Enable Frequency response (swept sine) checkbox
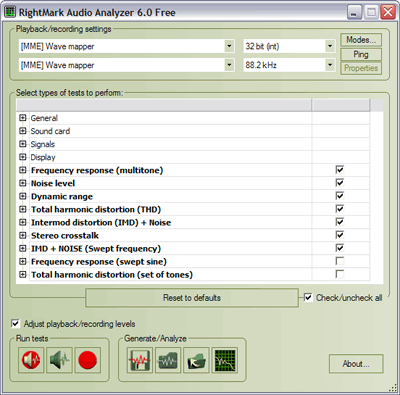Viewport: 400px width, 395px height. 340,261
